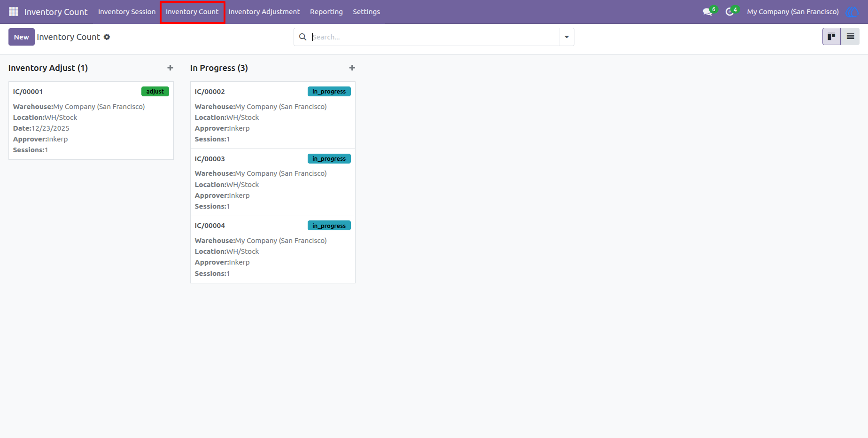Viewport: 868px width, 438px height.
Task: Open the Reporting menu
Action: tap(326, 12)
